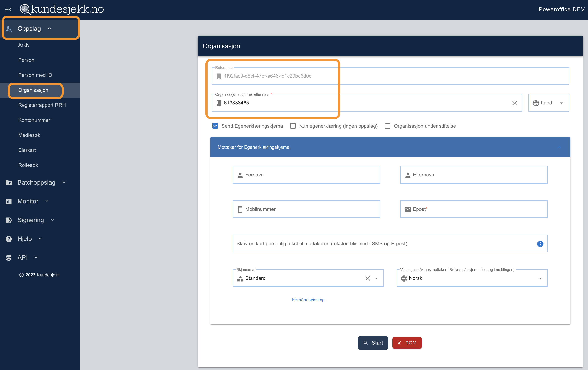Expand the Signering menu section

pos(52,220)
